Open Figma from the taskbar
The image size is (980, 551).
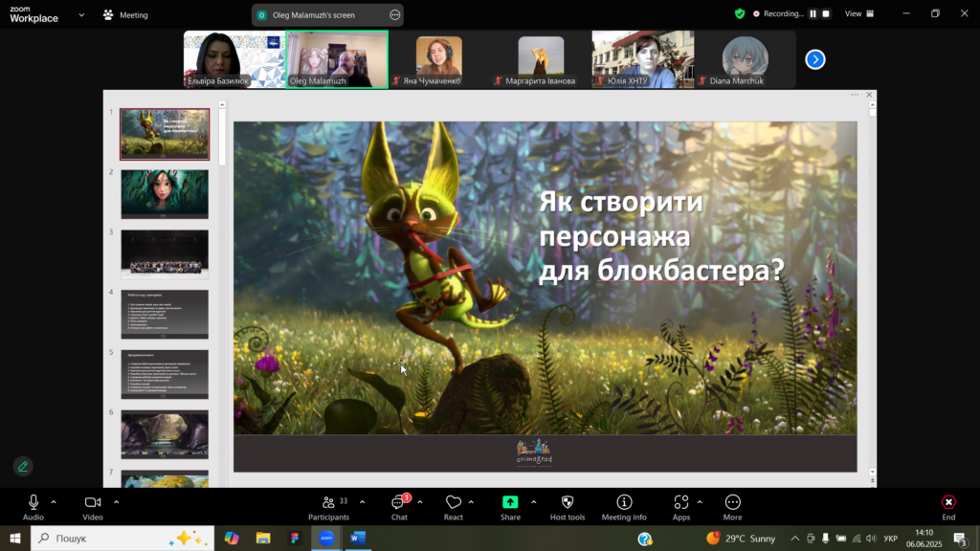(x=295, y=538)
